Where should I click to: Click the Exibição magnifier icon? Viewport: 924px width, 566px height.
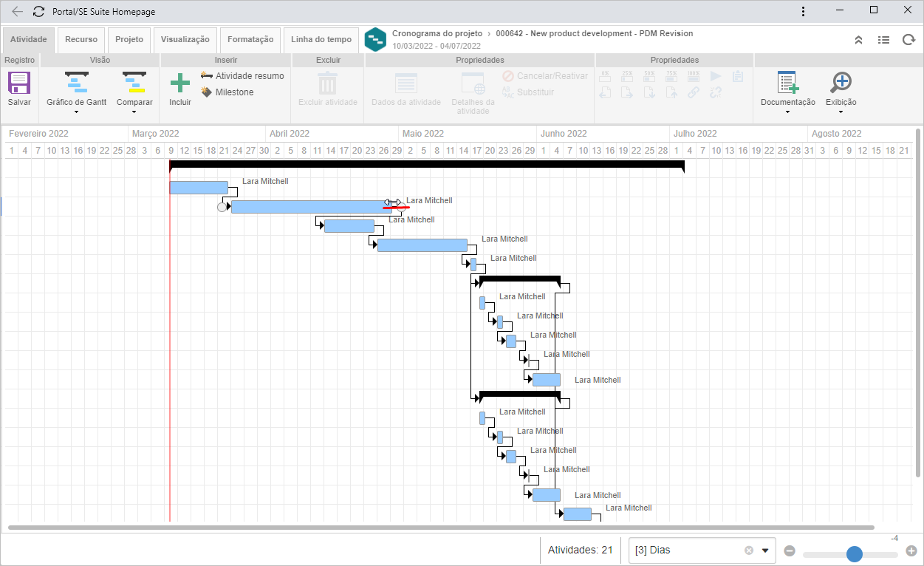[841, 82]
